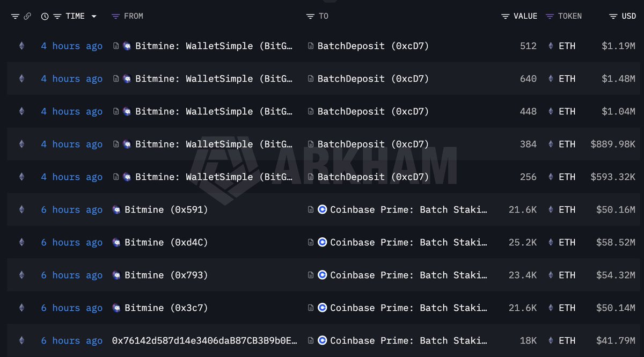Image resolution: width=644 pixels, height=357 pixels.
Task: Click the contract icon before BatchDeposit in 512 ETH row
Action: click(311, 46)
